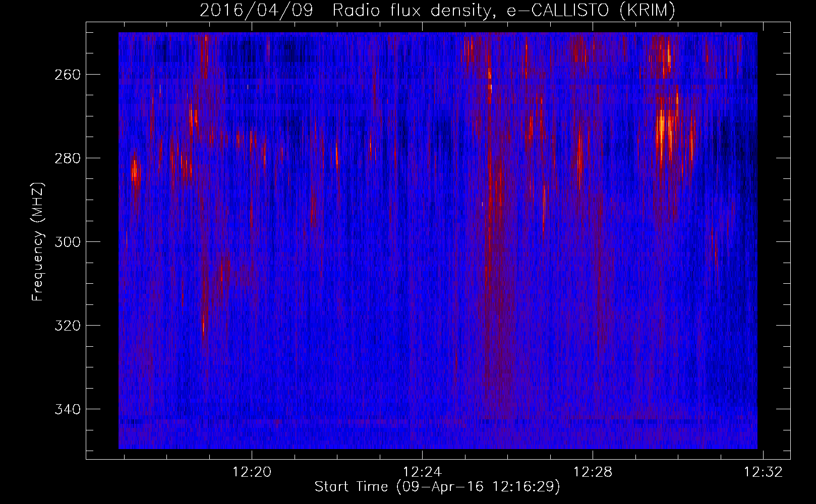Click the 12:20 time tick label

click(252, 472)
